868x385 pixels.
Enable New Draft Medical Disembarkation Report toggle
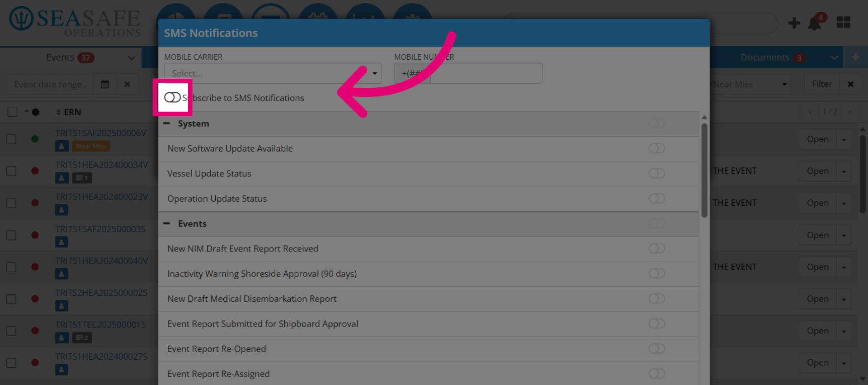click(656, 299)
